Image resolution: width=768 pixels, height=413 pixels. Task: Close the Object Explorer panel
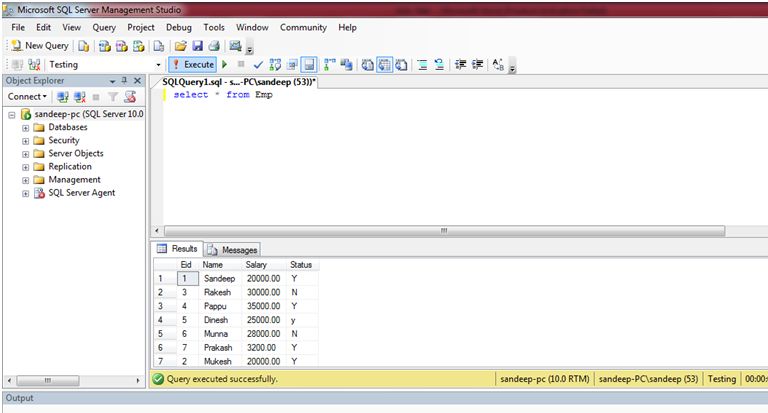click(138, 80)
